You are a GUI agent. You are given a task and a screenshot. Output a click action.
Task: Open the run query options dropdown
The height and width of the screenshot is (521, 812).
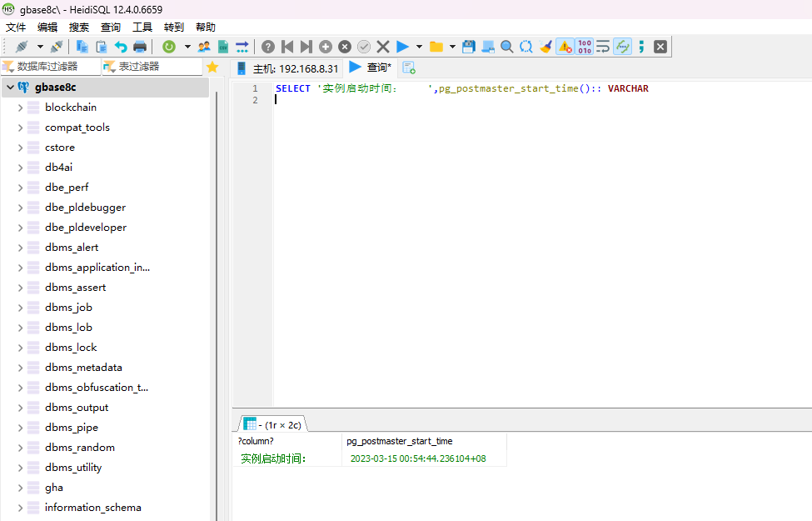point(419,47)
